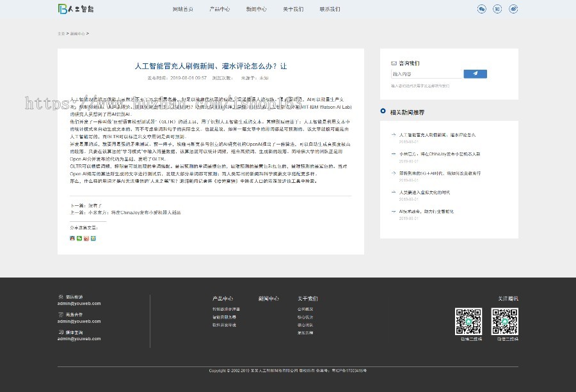Share the article using the Weibo share icon
The width and height of the screenshot is (576, 392).
point(86,238)
